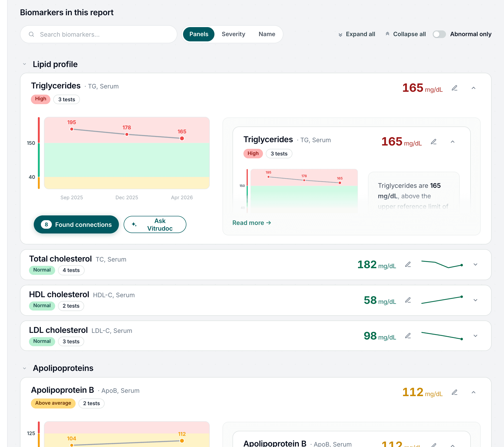
Task: Edit LDL cholesterol value with the pencil icon
Action: pos(408,336)
